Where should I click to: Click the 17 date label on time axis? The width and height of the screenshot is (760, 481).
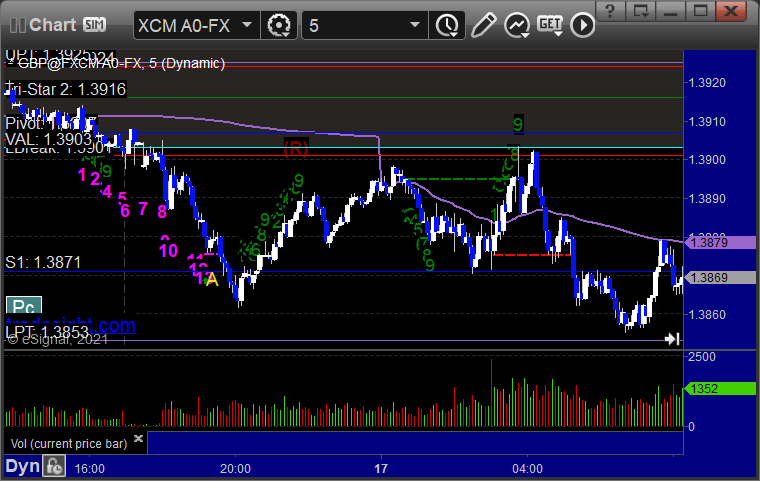click(x=381, y=469)
